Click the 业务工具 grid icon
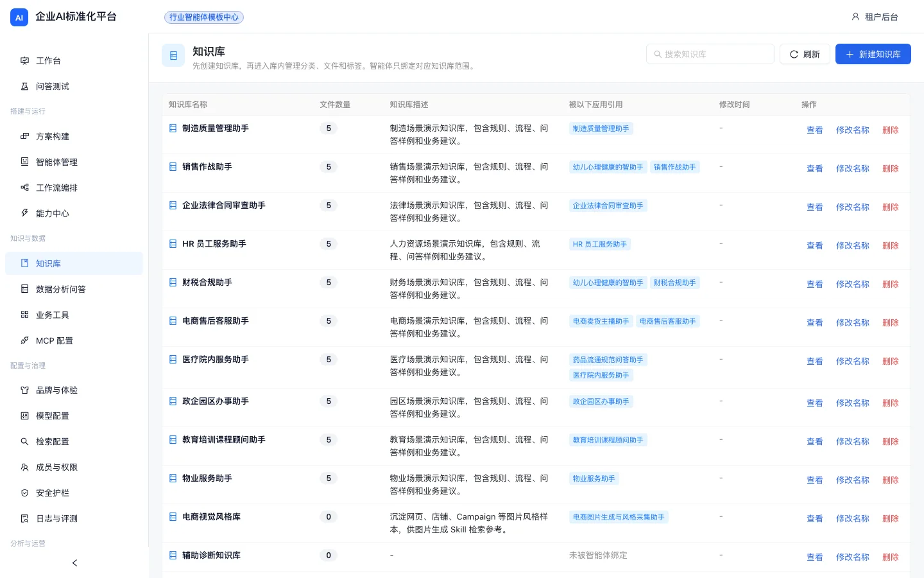 (x=24, y=315)
